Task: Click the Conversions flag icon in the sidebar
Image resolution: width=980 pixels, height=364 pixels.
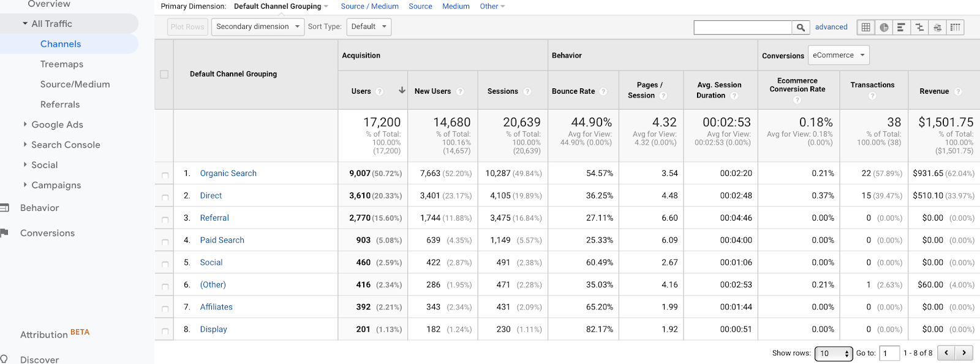Action: tap(4, 233)
